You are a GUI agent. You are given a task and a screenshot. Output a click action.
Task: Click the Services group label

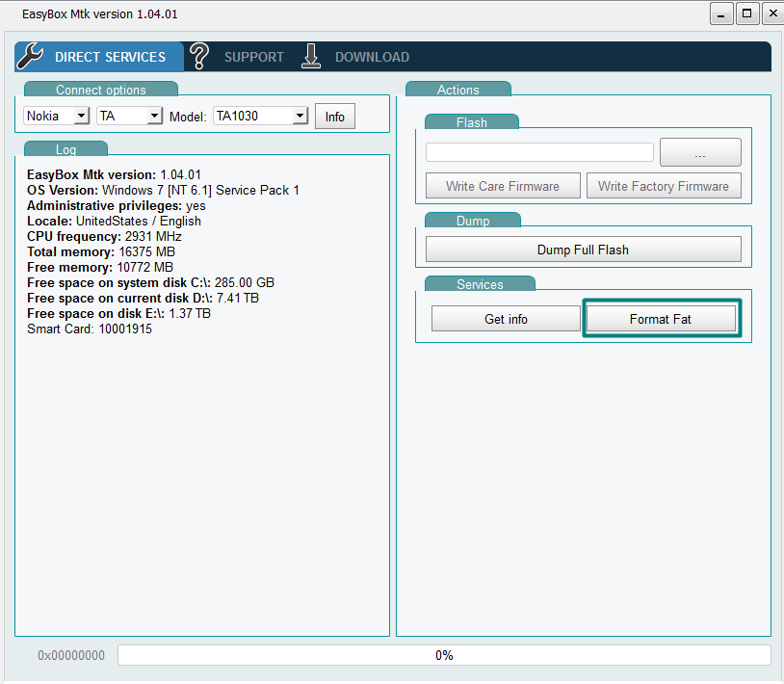480,284
